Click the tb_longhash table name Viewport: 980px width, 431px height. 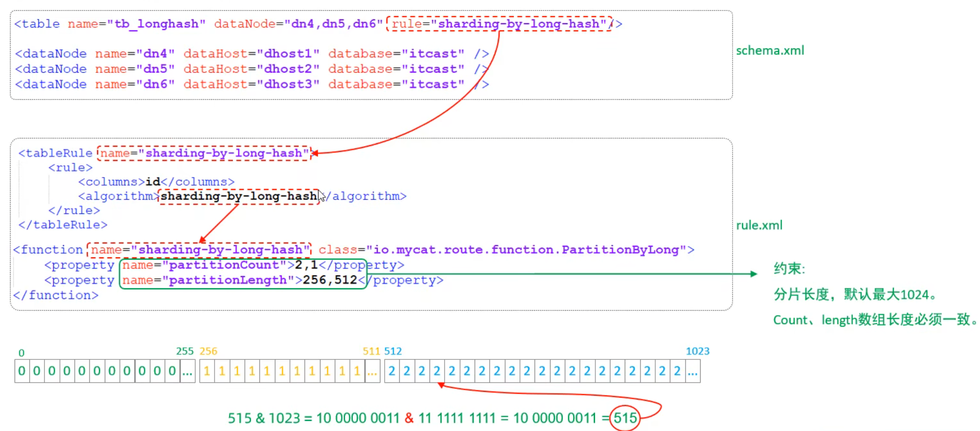(x=156, y=24)
